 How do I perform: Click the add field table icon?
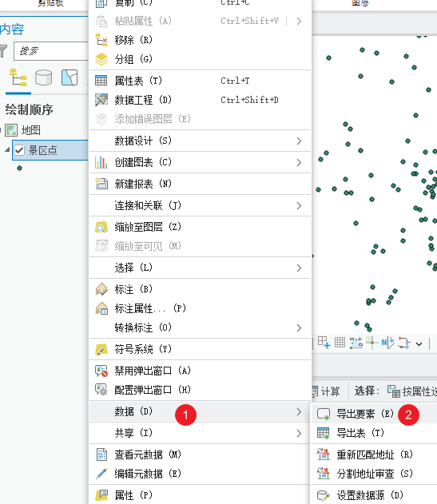[324, 343]
